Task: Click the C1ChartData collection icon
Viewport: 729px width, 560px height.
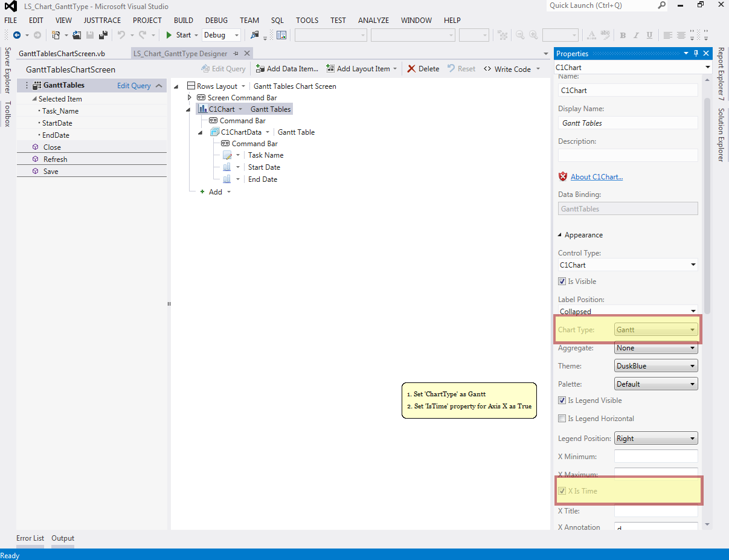Action: coord(215,132)
